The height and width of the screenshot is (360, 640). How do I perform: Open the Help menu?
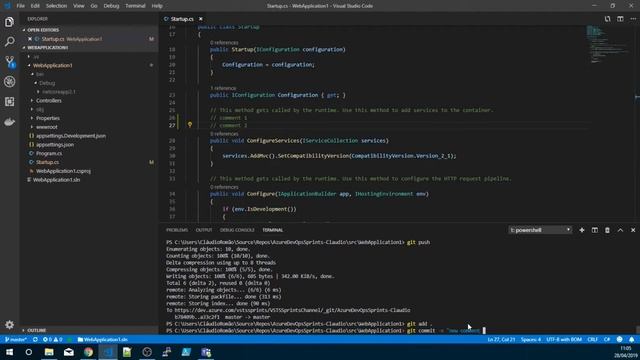(x=157, y=6)
